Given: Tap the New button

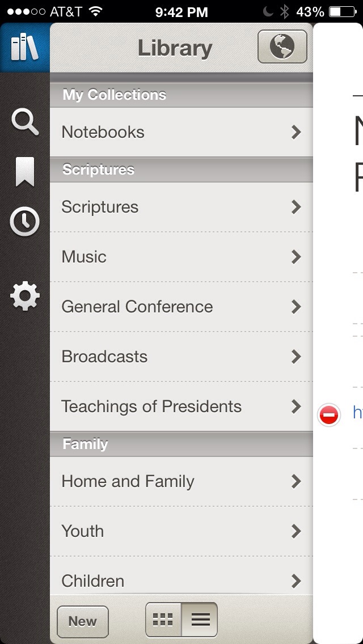Looking at the screenshot, I should (x=83, y=621).
